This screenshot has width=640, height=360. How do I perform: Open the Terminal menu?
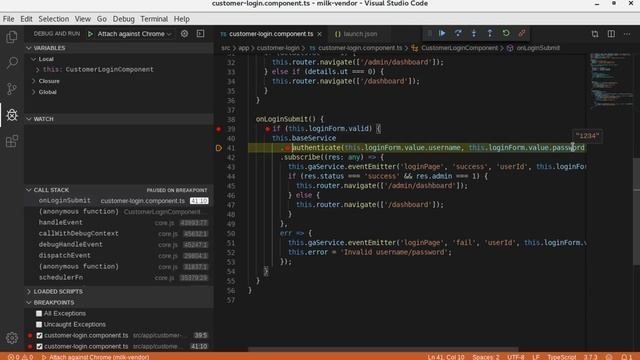(x=154, y=19)
